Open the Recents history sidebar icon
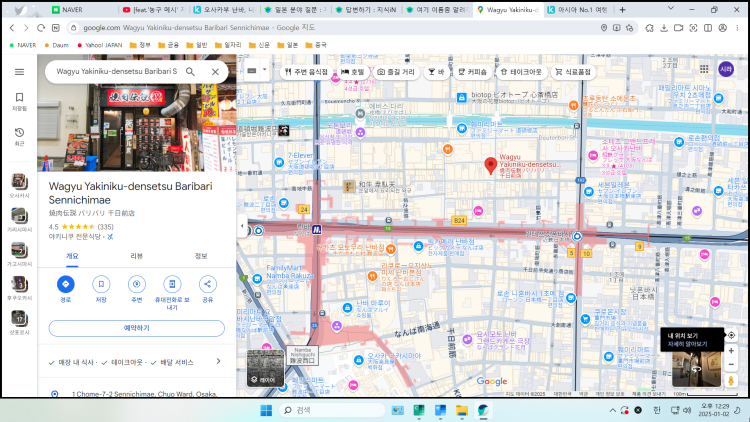Screen dimensions: 750x422 (x=19, y=136)
